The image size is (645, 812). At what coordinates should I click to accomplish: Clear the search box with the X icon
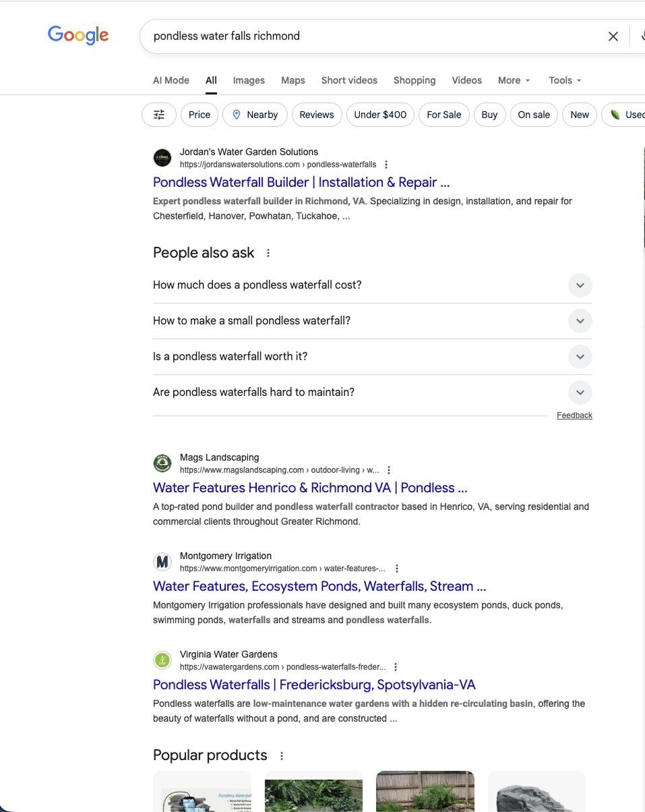[x=613, y=36]
